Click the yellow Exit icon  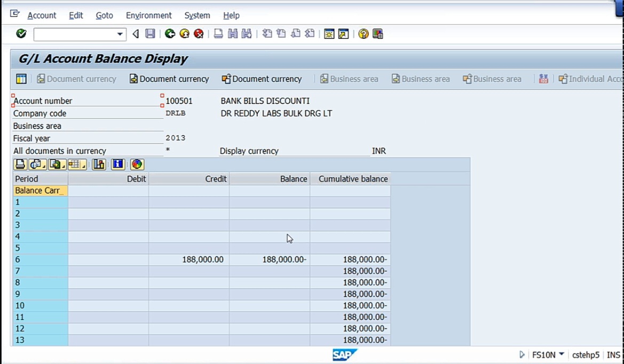[184, 34]
